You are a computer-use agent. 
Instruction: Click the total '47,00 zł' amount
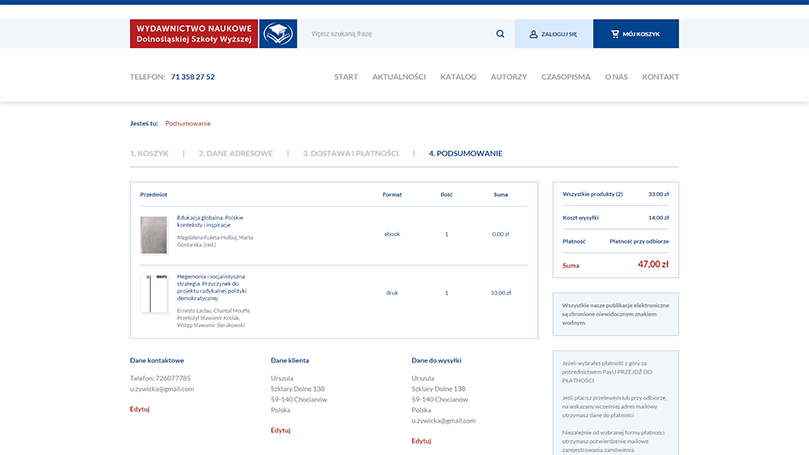[x=653, y=264]
